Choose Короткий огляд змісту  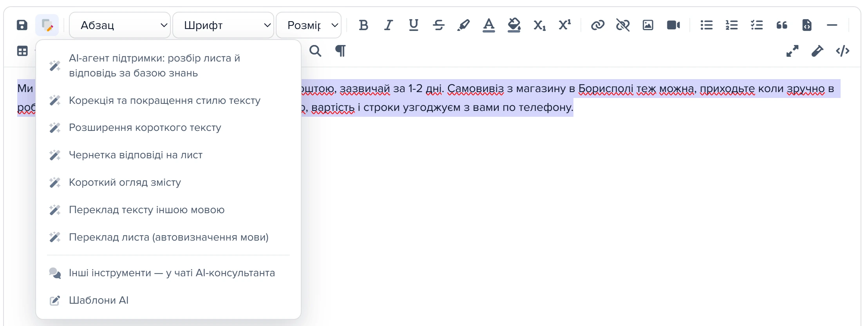coord(168,183)
